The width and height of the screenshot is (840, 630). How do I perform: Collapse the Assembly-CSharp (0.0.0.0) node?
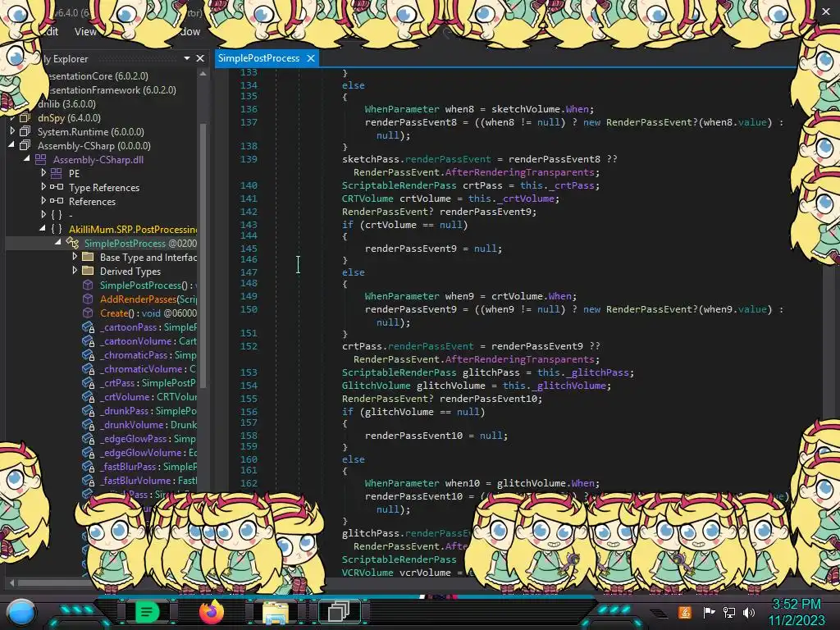pyautogui.click(x=11, y=144)
